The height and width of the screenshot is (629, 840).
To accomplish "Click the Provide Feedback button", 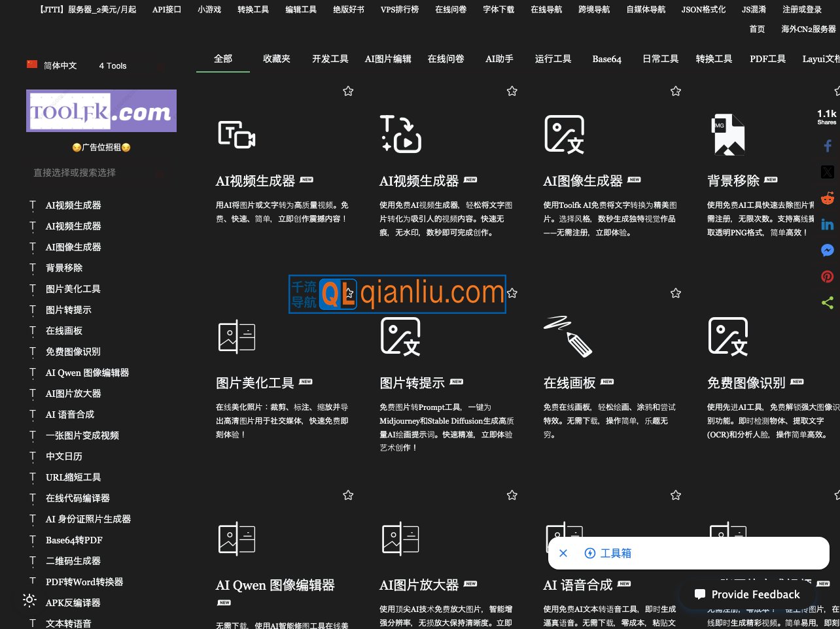I will click(748, 594).
